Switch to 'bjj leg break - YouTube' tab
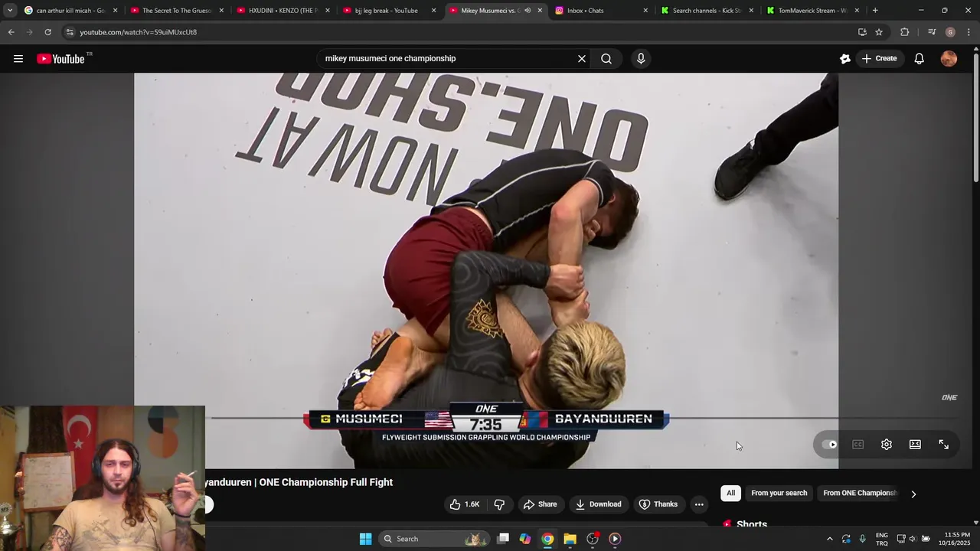Screen dimensions: 980x551 [390, 11]
